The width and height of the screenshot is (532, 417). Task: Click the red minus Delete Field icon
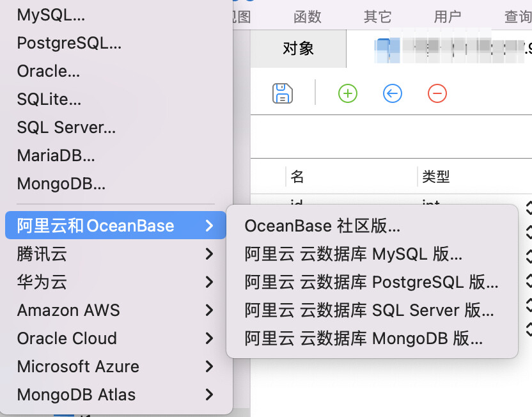(x=437, y=93)
